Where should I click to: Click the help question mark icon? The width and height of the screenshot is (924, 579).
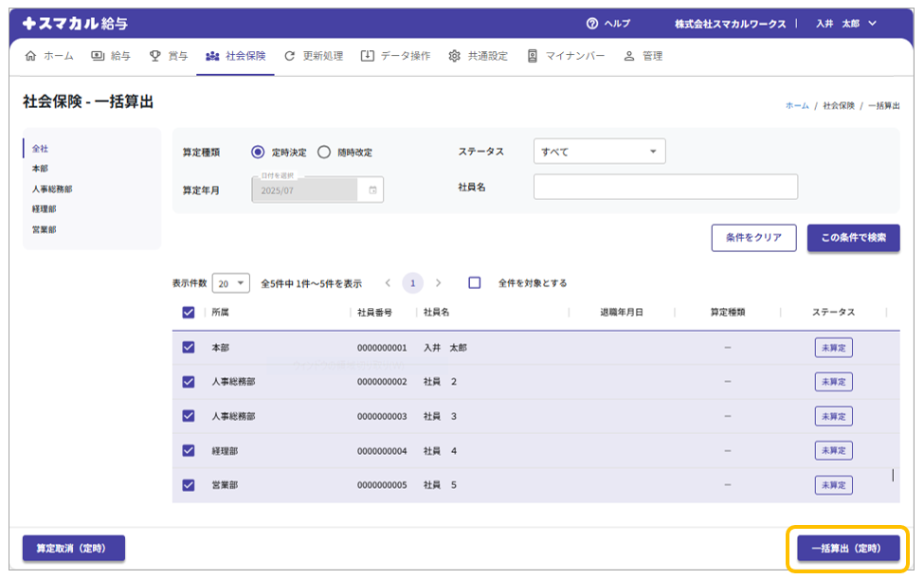(592, 24)
